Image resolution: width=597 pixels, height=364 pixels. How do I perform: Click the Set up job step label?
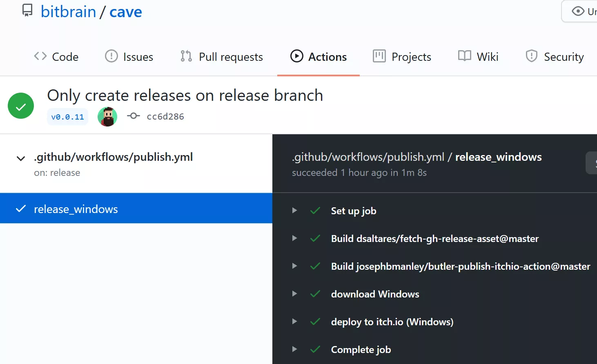354,211
